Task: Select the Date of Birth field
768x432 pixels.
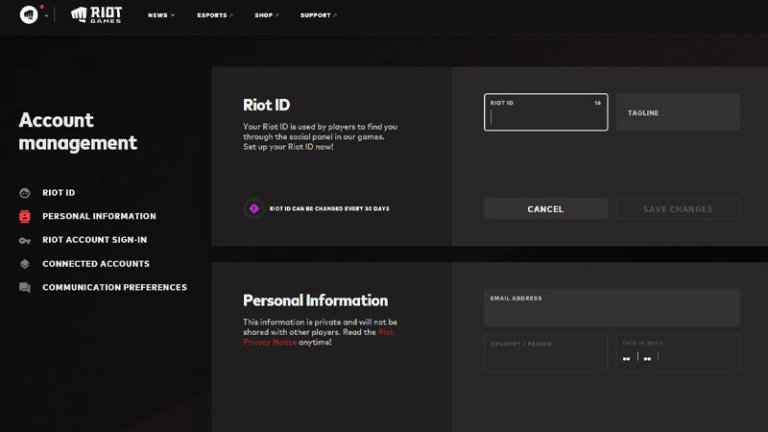Action: [x=677, y=353]
